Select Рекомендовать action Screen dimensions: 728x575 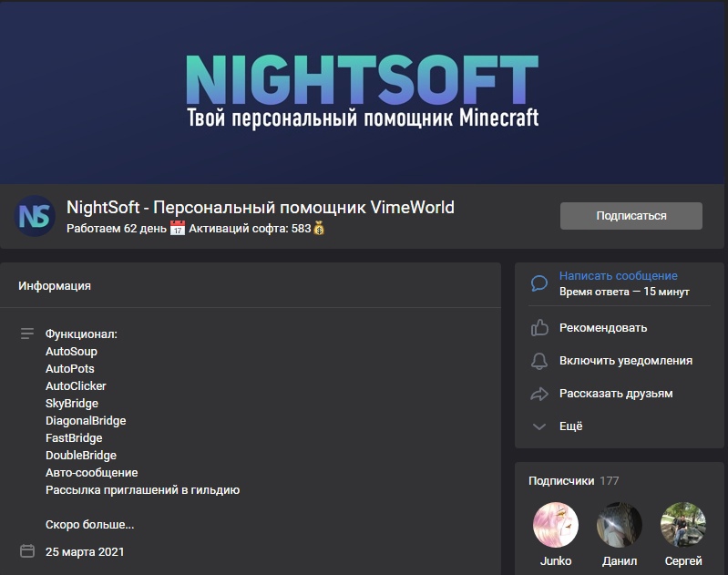coord(603,328)
